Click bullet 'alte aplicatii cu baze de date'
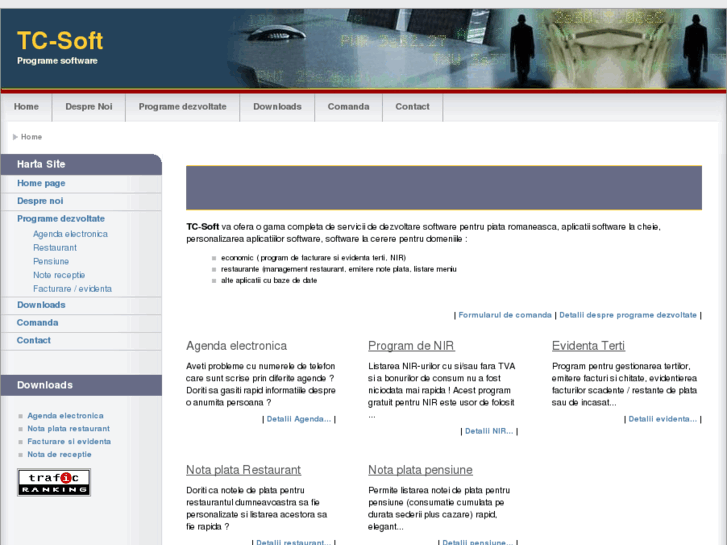 pyautogui.click(x=269, y=281)
